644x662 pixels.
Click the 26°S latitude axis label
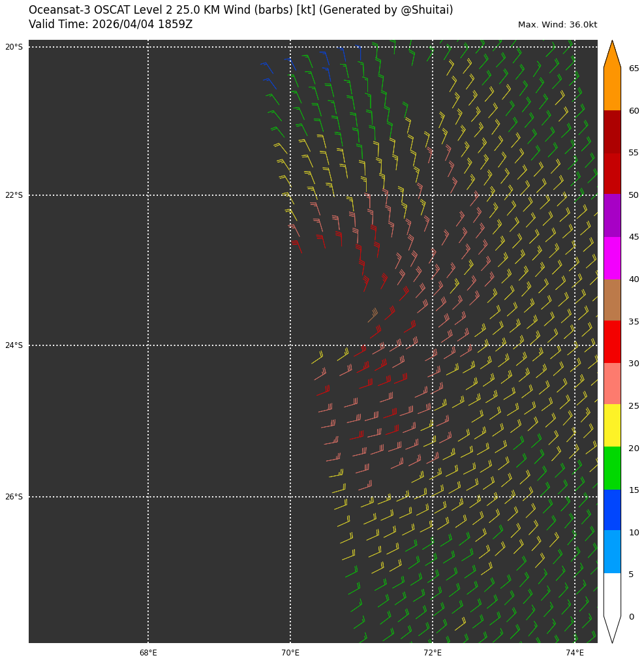point(14,497)
